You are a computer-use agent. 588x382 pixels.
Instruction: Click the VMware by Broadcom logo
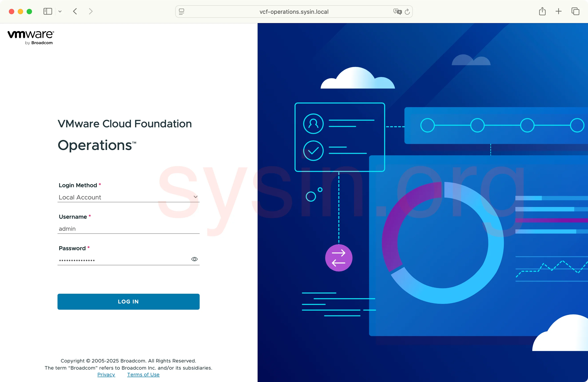point(31,37)
